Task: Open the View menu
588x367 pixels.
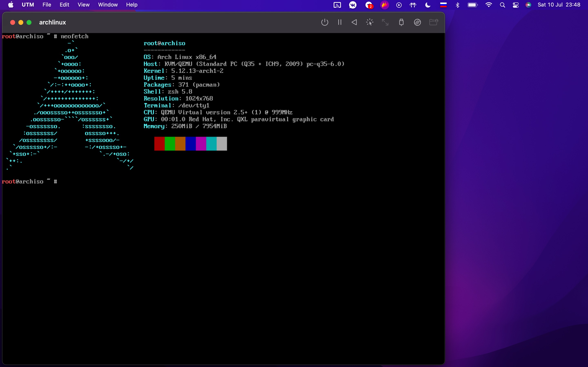Action: click(84, 5)
